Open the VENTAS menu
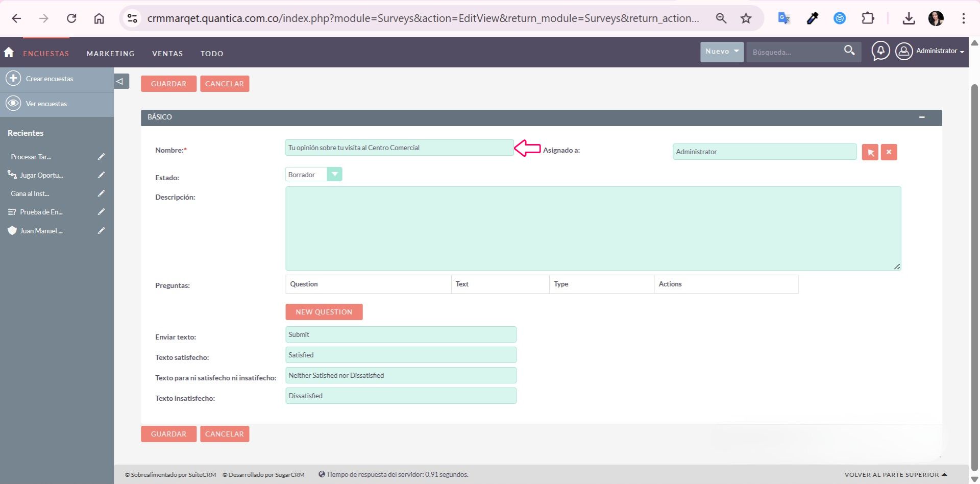Image resolution: width=980 pixels, height=484 pixels. tap(167, 54)
